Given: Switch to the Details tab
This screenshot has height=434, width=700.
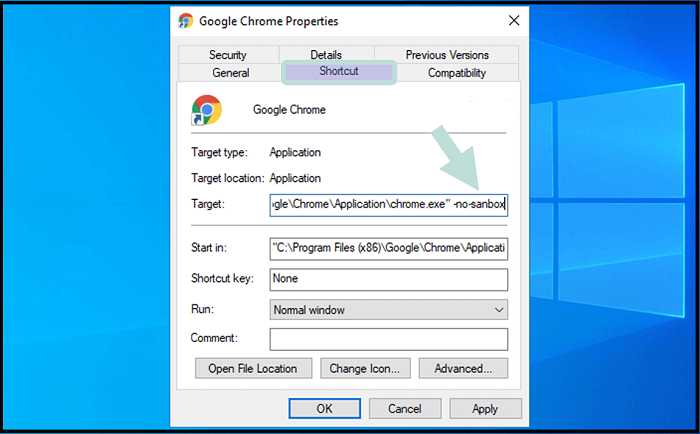Looking at the screenshot, I should (x=326, y=55).
